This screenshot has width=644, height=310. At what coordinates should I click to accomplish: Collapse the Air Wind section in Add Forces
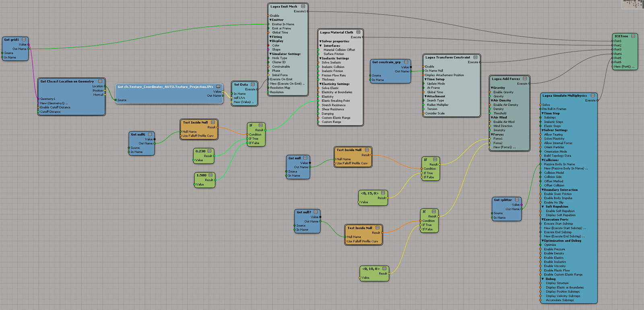[x=492, y=117]
